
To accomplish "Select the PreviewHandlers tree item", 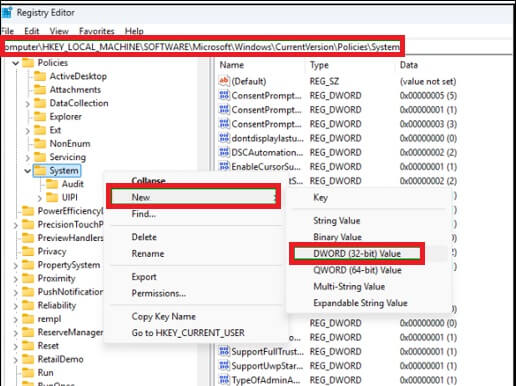I will tap(70, 238).
